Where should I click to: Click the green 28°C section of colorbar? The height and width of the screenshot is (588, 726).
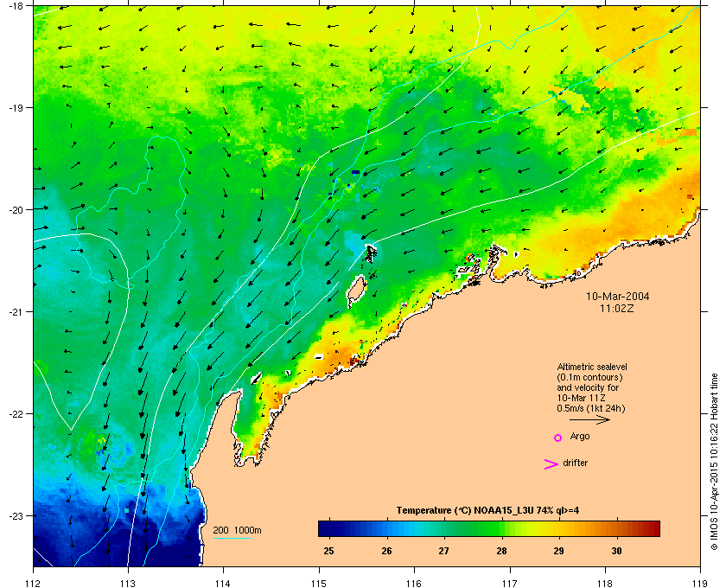[x=501, y=528]
